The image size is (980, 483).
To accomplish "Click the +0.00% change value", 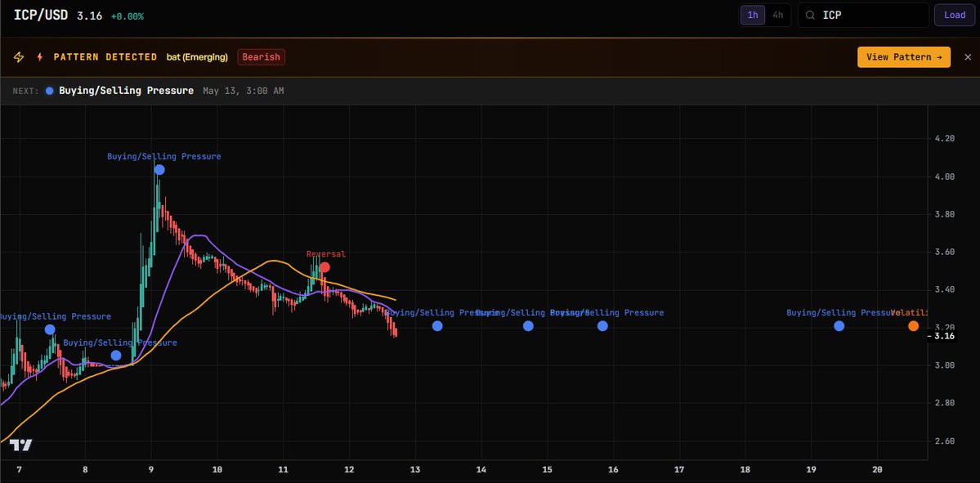I will click(x=127, y=16).
